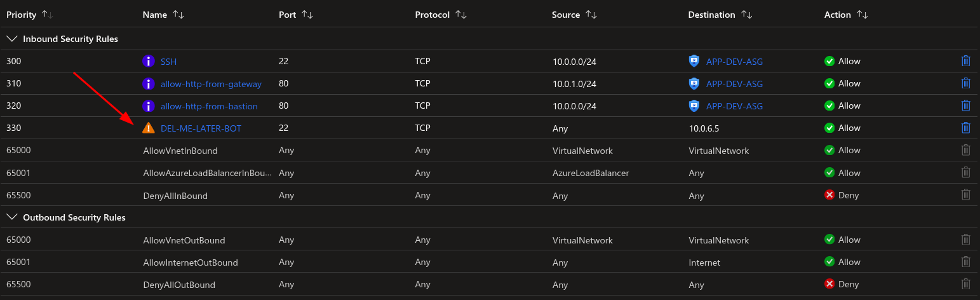
Task: Open the DEL-ME-LATER-BOT rule link
Action: (x=201, y=128)
